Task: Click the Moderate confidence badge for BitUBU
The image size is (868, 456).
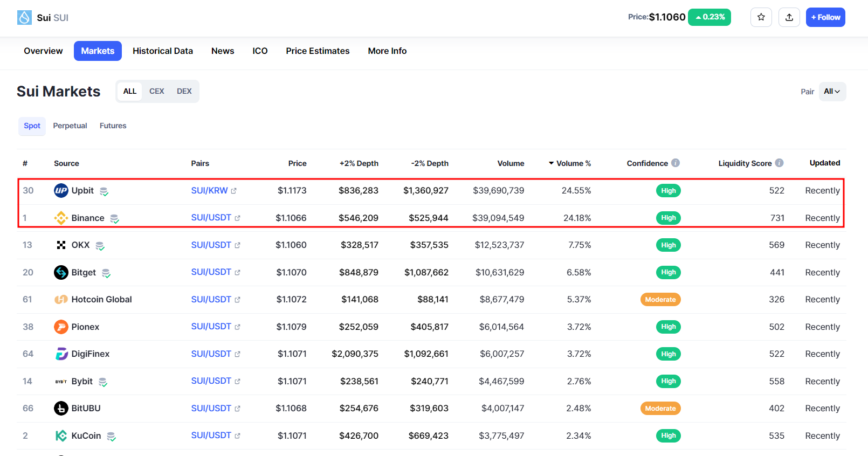Action: point(660,409)
